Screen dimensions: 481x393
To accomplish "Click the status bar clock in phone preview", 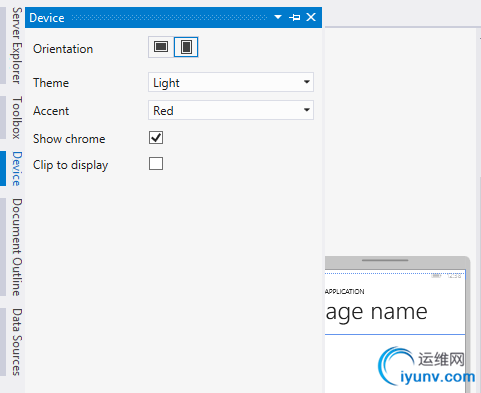I will point(455,276).
